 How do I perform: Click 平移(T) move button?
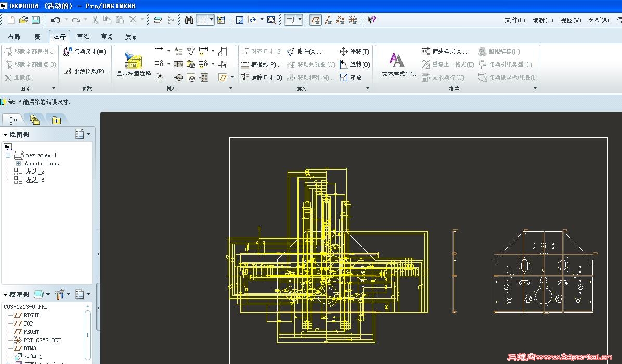point(354,51)
